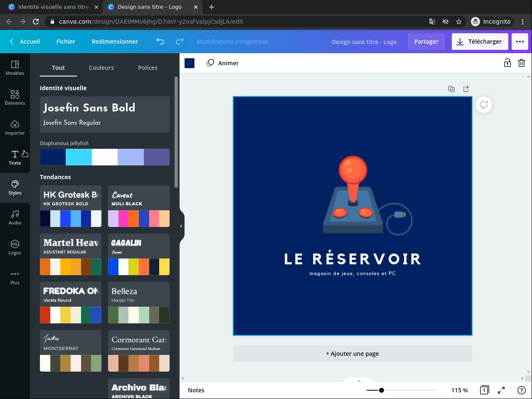Click the Partager button
Viewport: 532px width, 399px height.
[426, 42]
